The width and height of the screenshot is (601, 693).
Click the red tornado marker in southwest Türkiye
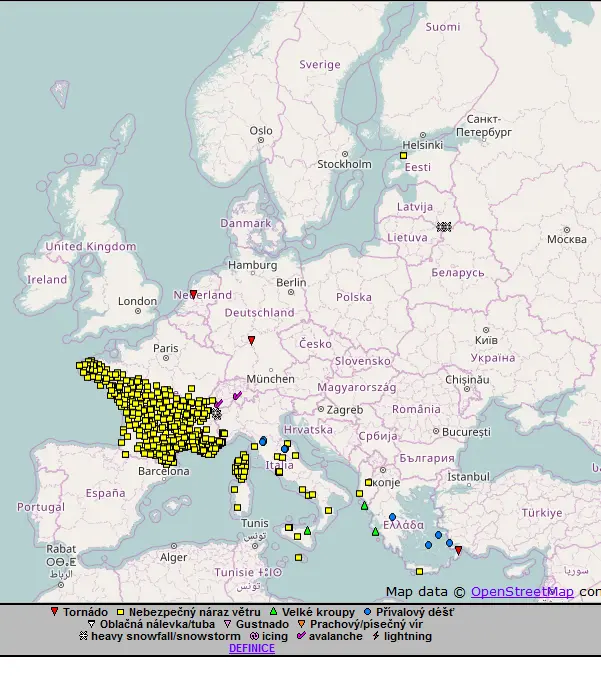point(458,550)
